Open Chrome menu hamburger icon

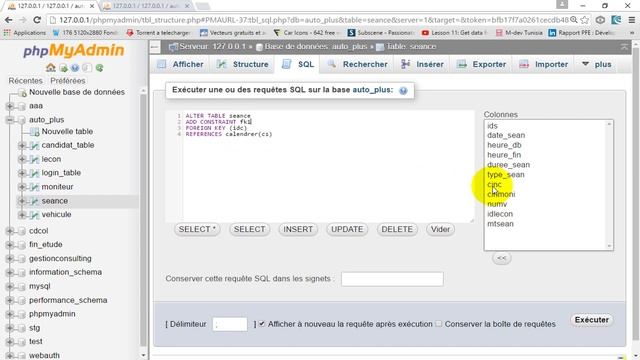631,20
